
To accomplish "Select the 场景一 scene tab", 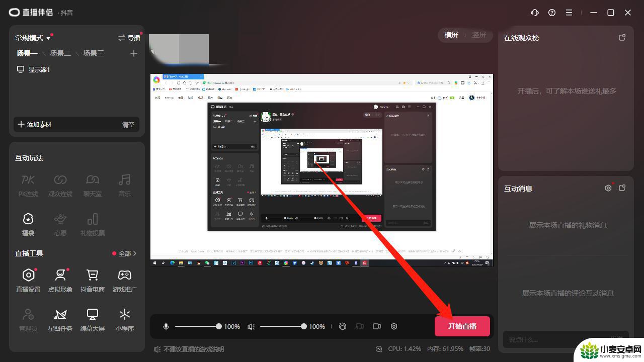I will [x=27, y=53].
